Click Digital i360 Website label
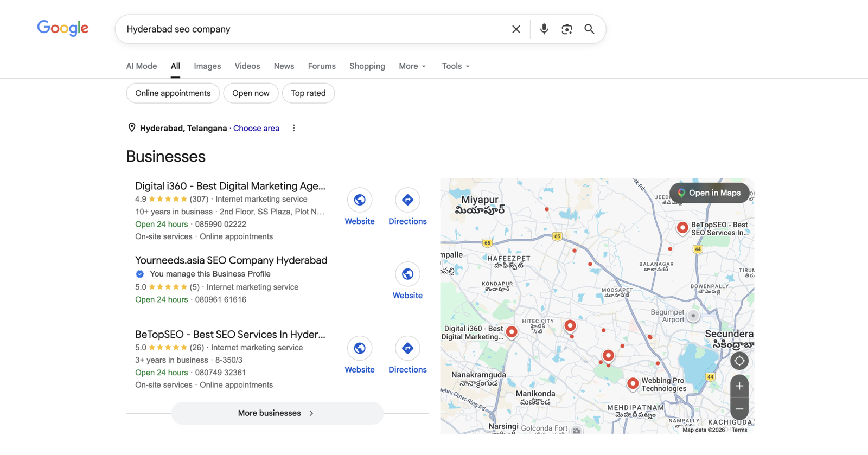Screen dimensions: 868x455 (x=360, y=221)
